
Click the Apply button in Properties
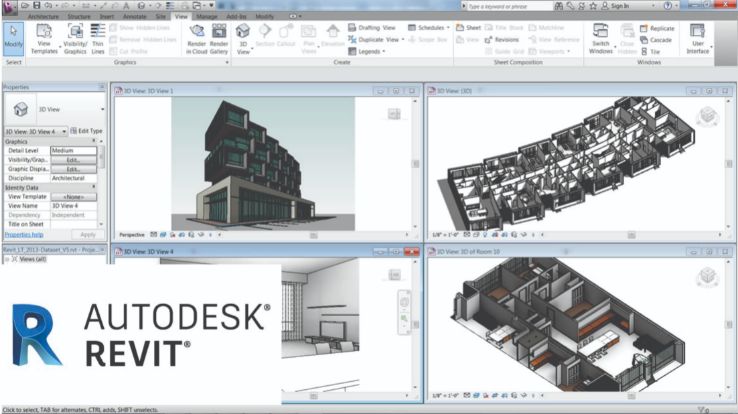88,234
